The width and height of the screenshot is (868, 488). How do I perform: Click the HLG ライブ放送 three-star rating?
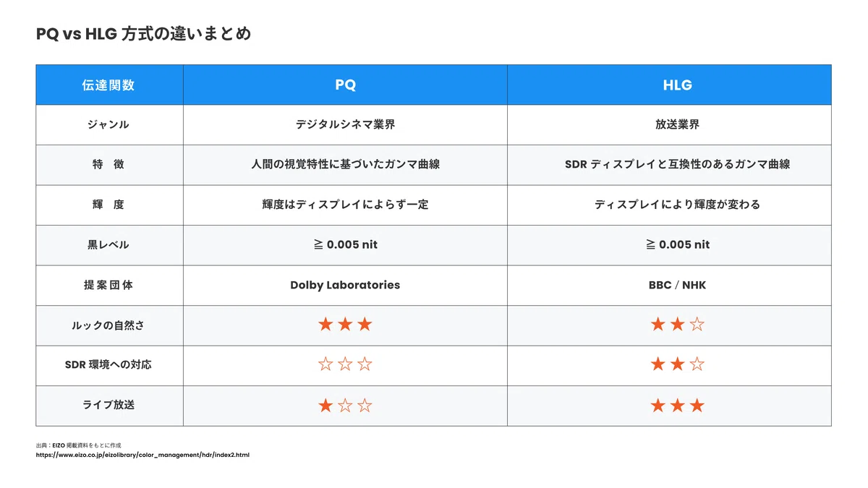coord(677,406)
